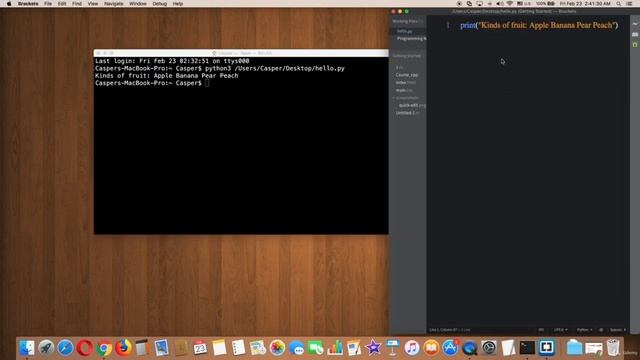Open the Window menu
The height and width of the screenshot is (360, 640).
click(138, 4)
